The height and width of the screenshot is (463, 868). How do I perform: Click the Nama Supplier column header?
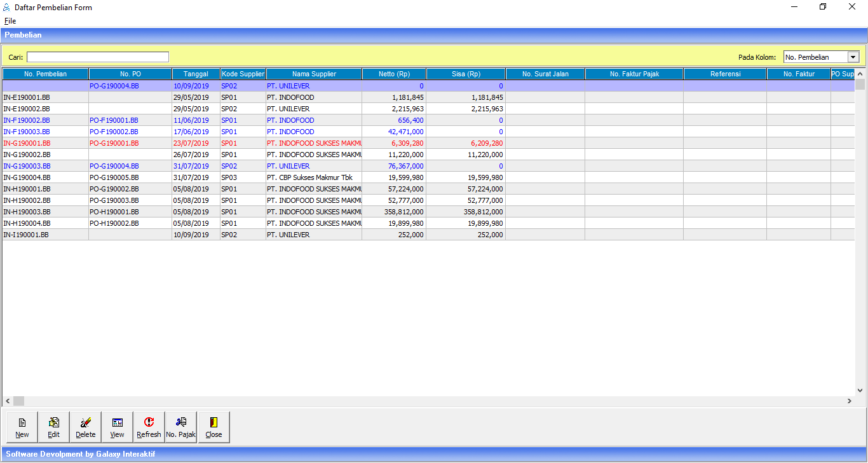314,74
